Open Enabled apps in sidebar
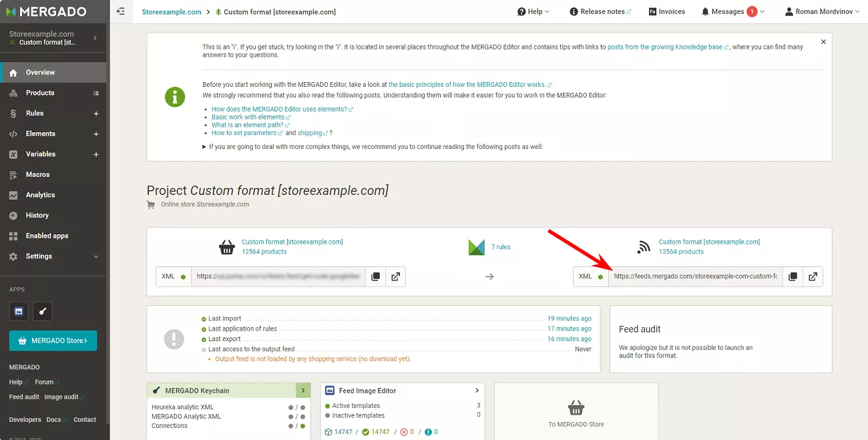This screenshot has height=440, width=868. coord(53,236)
